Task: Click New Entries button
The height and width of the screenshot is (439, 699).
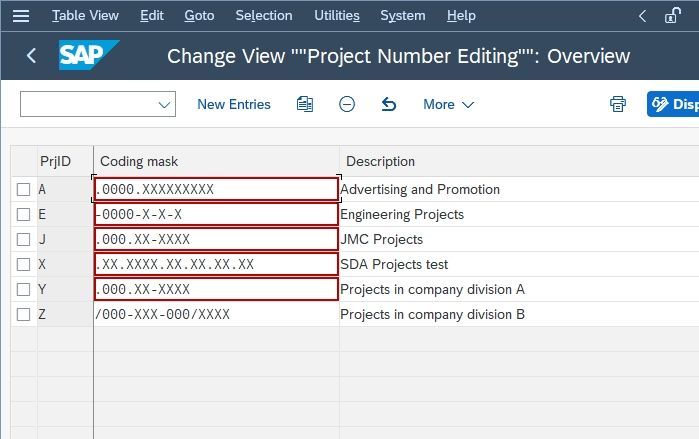Action: [x=234, y=104]
